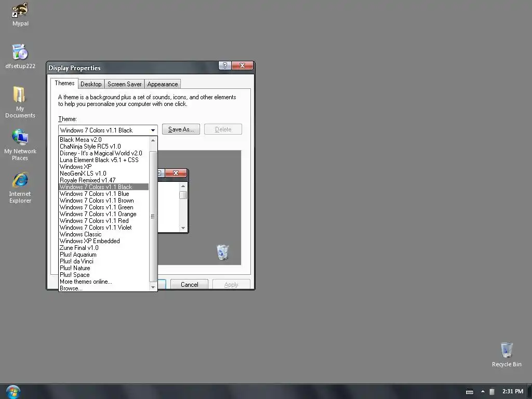Click the clock showing 2:31 PM

(x=513, y=391)
